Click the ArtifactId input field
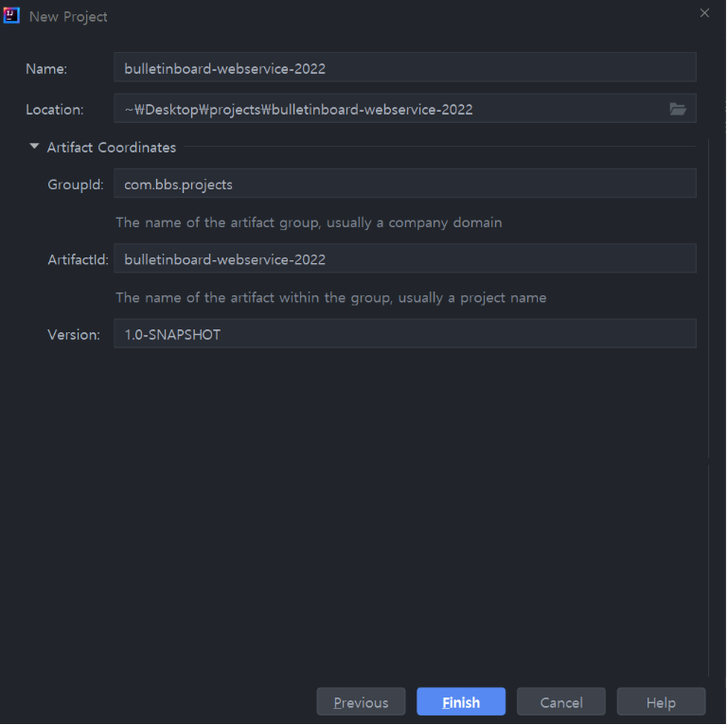The image size is (728, 725). [x=405, y=259]
